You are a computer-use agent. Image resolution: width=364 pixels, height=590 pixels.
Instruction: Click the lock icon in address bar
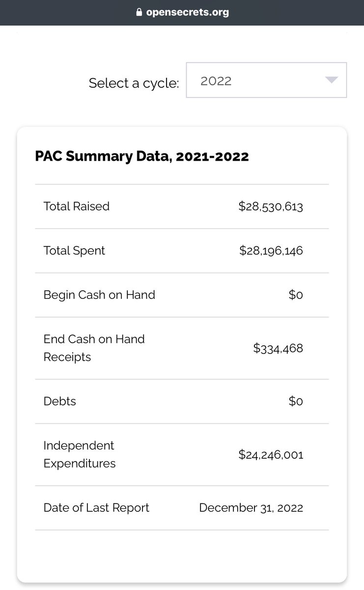tap(139, 13)
